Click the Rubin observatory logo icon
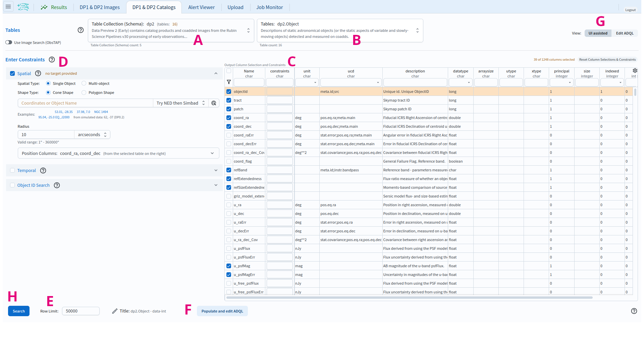Screen dimensions: 644x342 point(23,7)
